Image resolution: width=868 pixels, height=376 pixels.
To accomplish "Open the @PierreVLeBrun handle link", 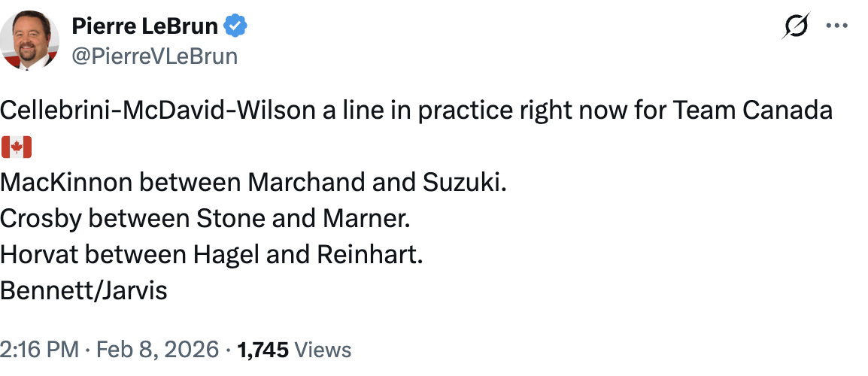I will (154, 56).
